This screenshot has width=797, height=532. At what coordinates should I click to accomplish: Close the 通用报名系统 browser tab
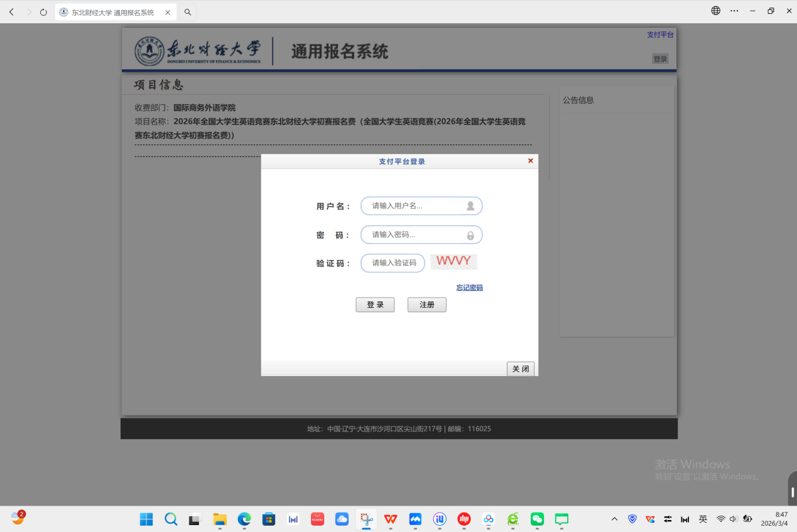coord(166,12)
